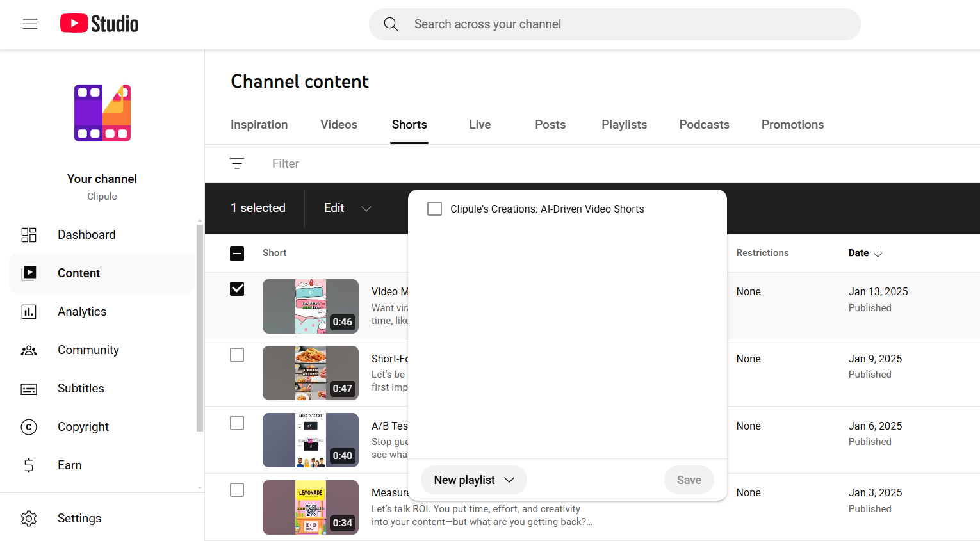Screen dimensions: 980x541
Task: Click the Copyright circle icon
Action: (x=29, y=427)
